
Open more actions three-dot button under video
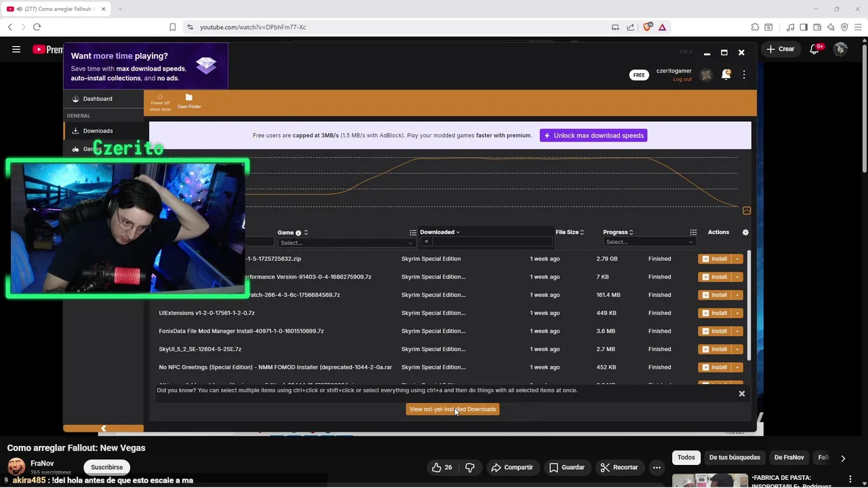coord(656,467)
